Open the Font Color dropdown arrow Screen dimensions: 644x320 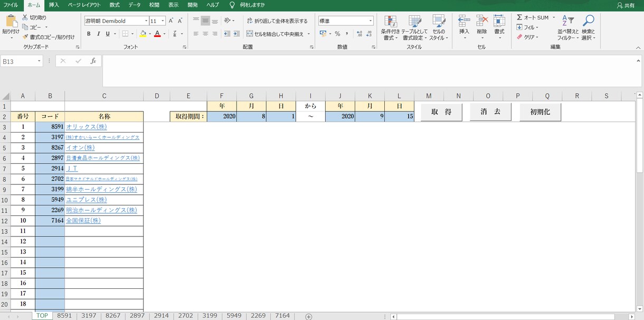coord(165,34)
